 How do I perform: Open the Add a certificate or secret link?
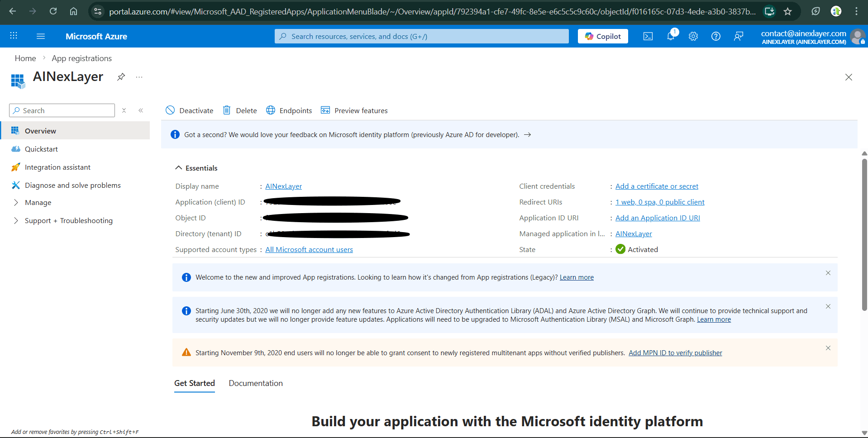pos(657,186)
